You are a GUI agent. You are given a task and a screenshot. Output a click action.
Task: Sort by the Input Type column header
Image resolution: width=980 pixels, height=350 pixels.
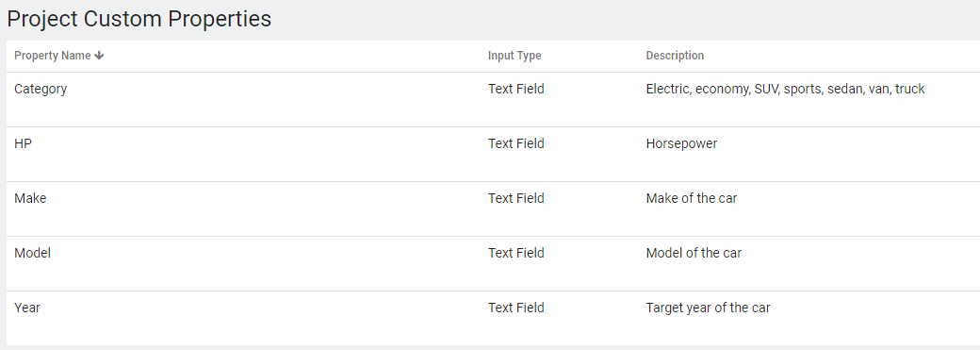click(x=514, y=56)
